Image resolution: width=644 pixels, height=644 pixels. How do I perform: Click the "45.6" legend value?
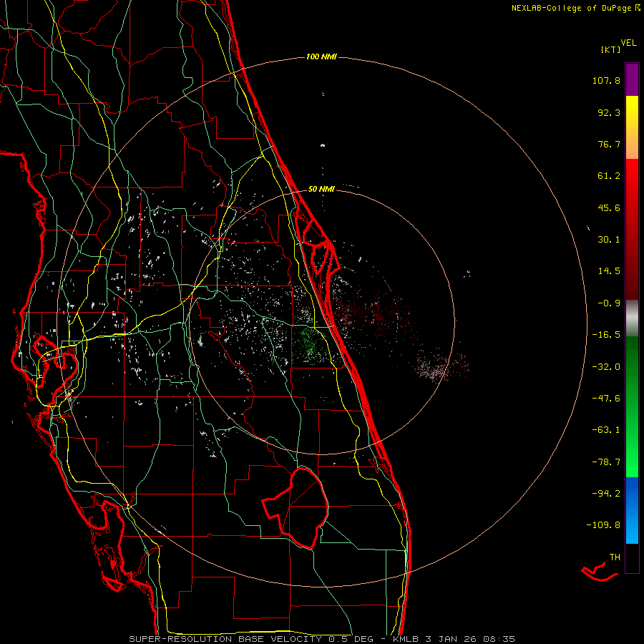609,208
